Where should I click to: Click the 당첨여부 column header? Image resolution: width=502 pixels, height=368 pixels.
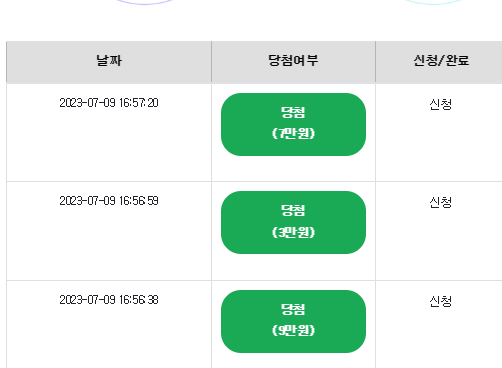(293, 61)
